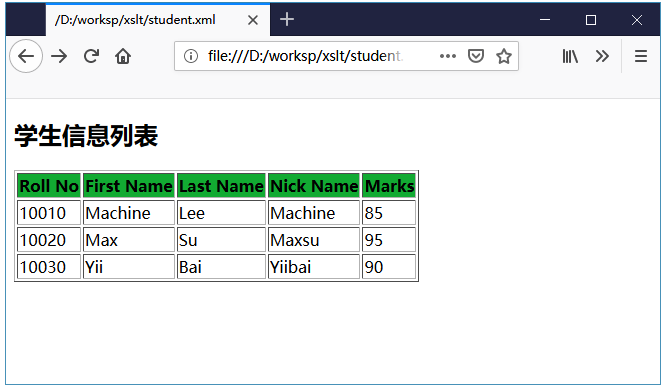Bookmark this page with the star
Viewport: 666px width, 388px height.
pyautogui.click(x=504, y=56)
